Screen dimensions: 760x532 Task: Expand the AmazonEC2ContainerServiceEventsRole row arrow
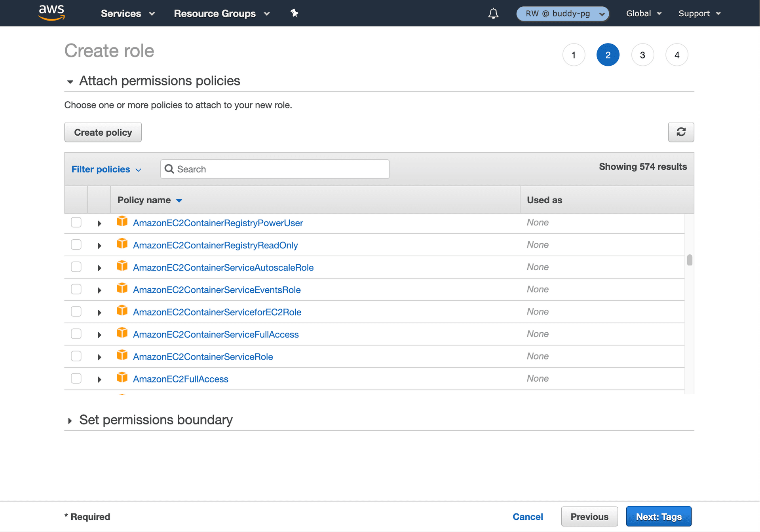point(99,290)
